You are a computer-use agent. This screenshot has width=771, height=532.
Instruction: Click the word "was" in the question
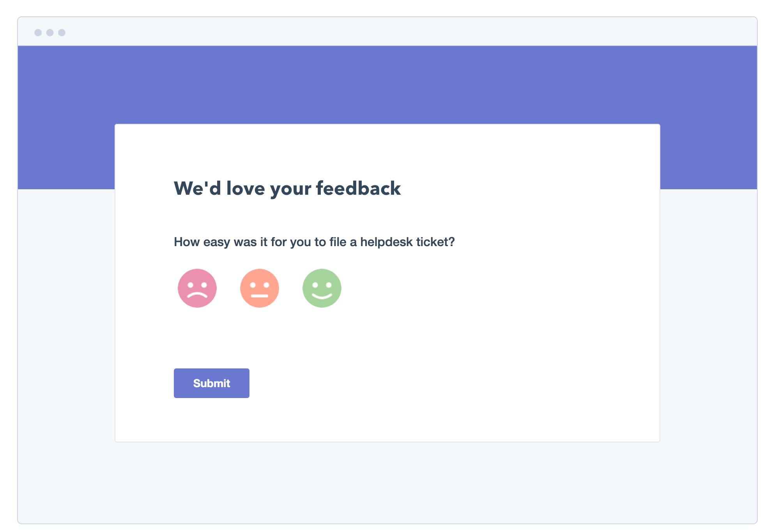pos(245,242)
